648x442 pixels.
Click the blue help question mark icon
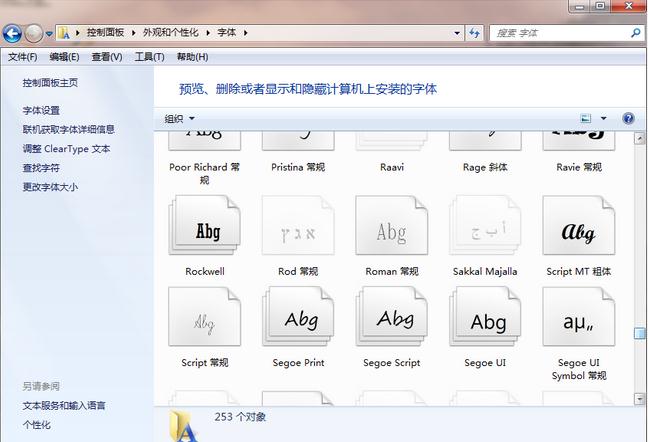click(x=628, y=119)
